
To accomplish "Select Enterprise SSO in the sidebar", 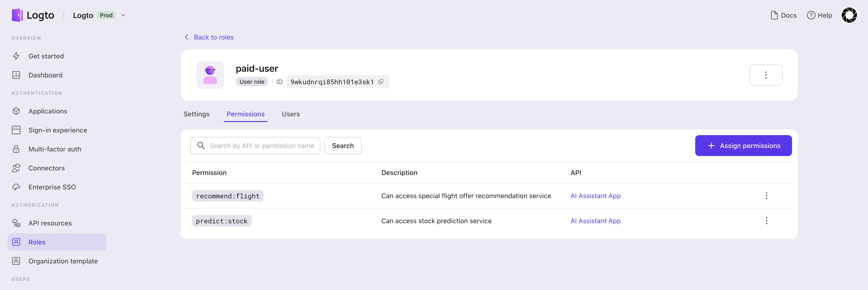I will coord(52,187).
